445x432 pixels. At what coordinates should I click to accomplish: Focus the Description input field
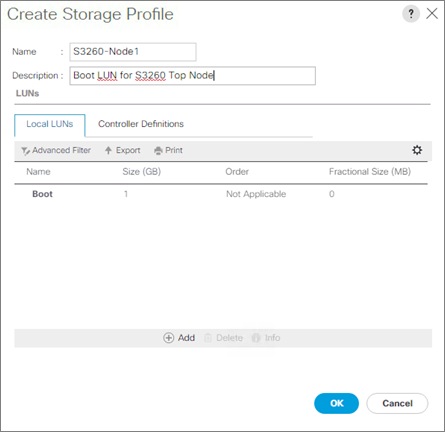pyautogui.click(x=192, y=76)
